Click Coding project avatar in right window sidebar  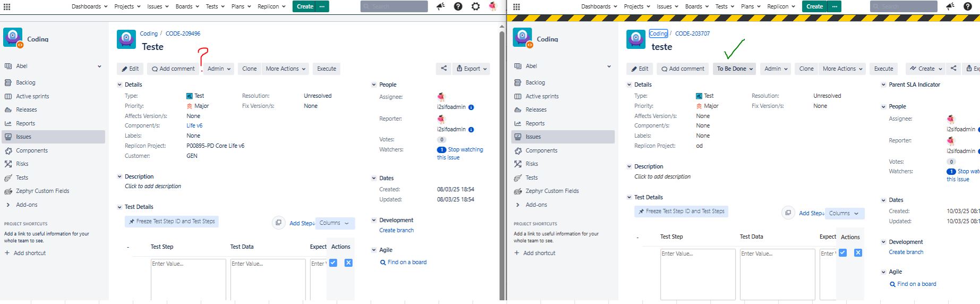tap(522, 38)
